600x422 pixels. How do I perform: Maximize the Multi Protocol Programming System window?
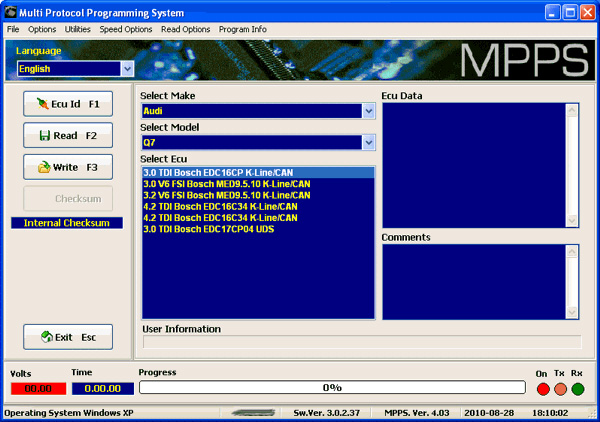coord(570,13)
